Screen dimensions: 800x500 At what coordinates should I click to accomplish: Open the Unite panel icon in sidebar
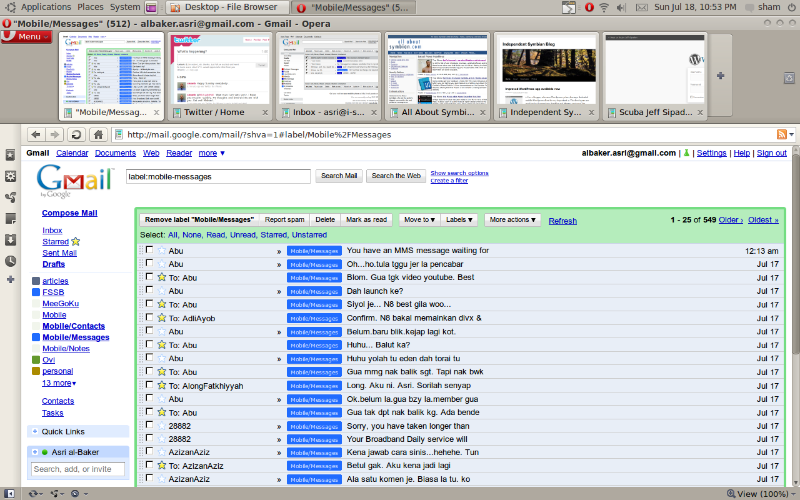point(10,197)
